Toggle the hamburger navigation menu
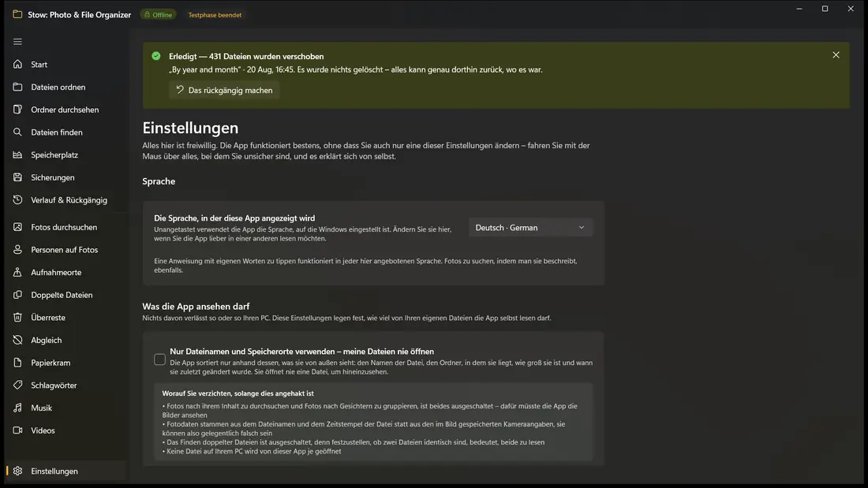Viewport: 868px width, 488px height. point(17,42)
